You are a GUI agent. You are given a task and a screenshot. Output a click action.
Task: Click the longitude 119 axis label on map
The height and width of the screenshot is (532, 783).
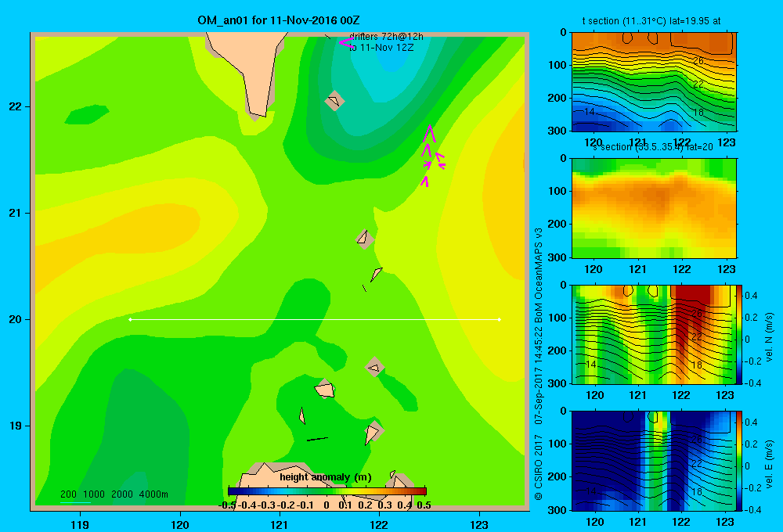pos(80,524)
